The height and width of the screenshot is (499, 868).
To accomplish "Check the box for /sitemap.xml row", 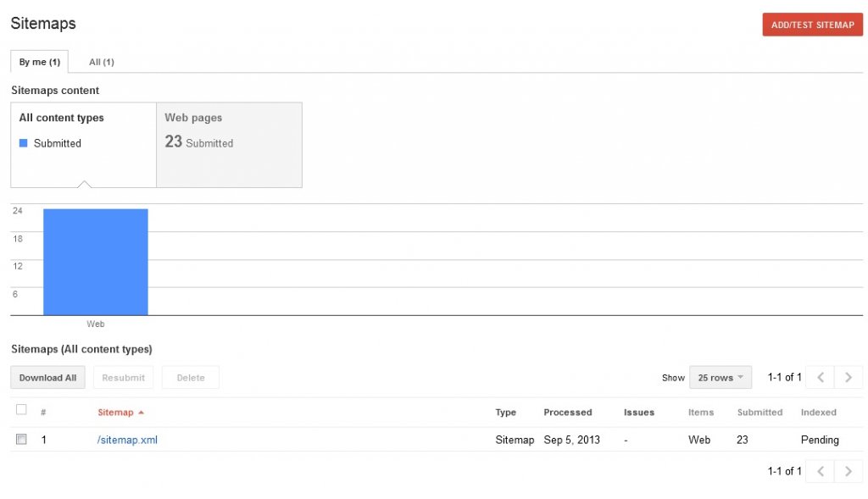I will point(21,440).
